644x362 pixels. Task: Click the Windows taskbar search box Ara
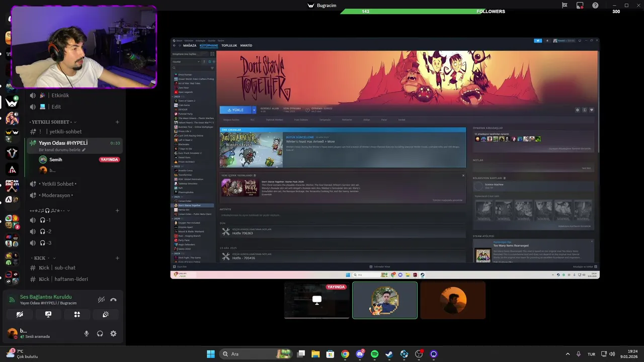pyautogui.click(x=256, y=354)
